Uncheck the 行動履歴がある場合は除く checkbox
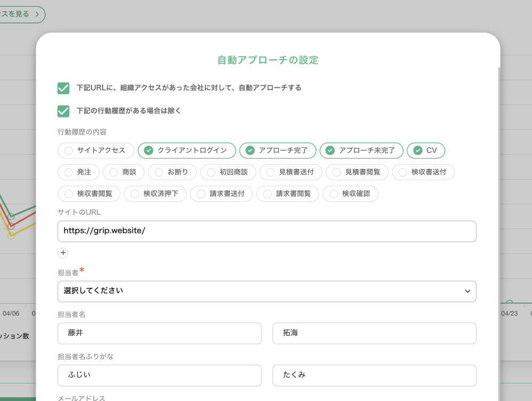Viewport: 532px width, 401px height. [x=63, y=111]
